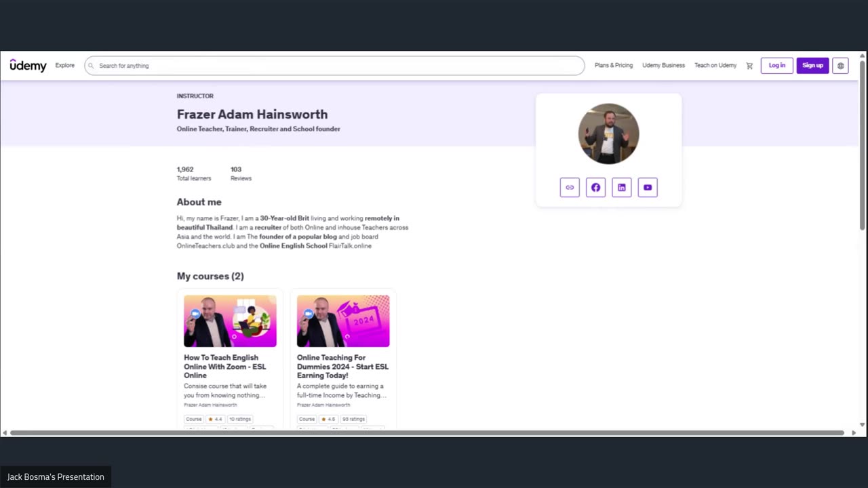Open How To Teach English Online thumbnail
The height and width of the screenshot is (488, 868).
coord(230,321)
